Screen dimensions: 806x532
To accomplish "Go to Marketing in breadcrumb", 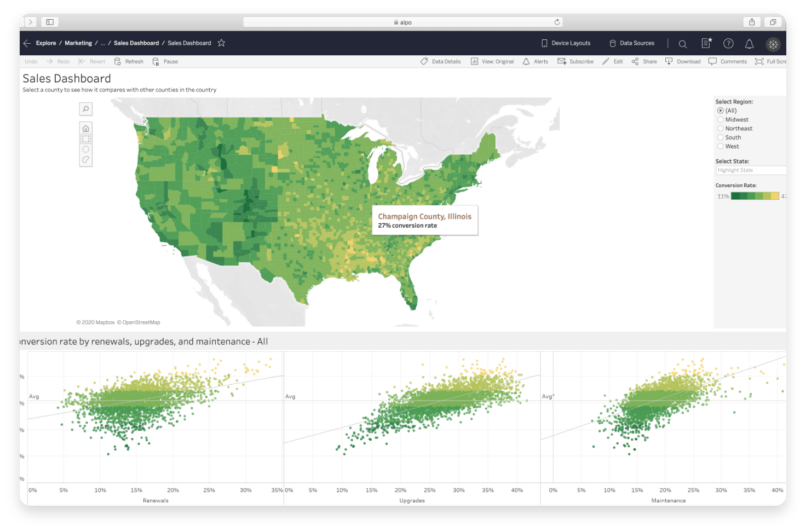I will tap(78, 43).
